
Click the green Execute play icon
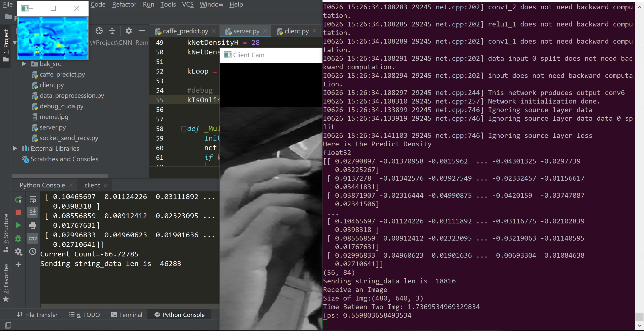coord(18,225)
